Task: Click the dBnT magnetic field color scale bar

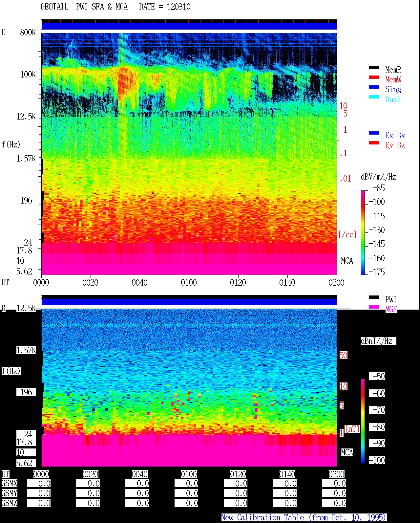Action: tap(363, 421)
